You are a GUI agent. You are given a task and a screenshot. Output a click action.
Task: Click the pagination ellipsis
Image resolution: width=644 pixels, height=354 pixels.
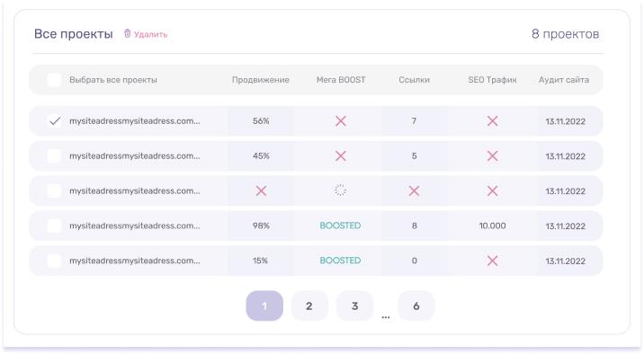pos(386,317)
